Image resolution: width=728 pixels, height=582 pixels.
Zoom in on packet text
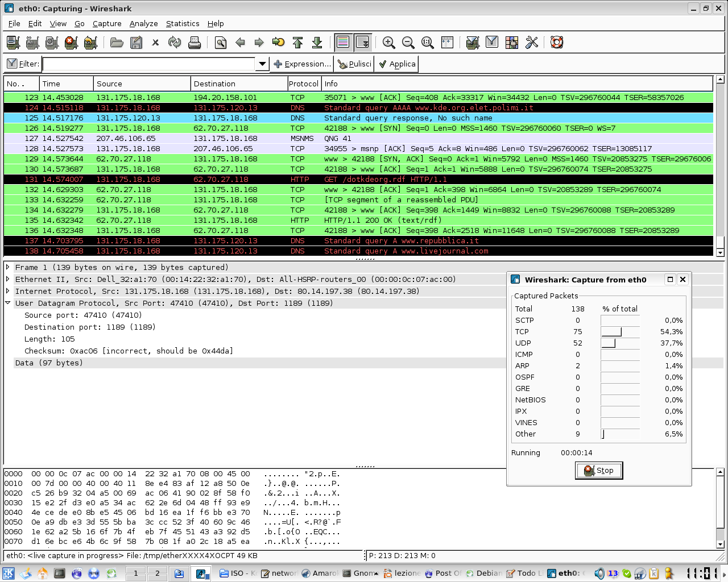point(389,43)
